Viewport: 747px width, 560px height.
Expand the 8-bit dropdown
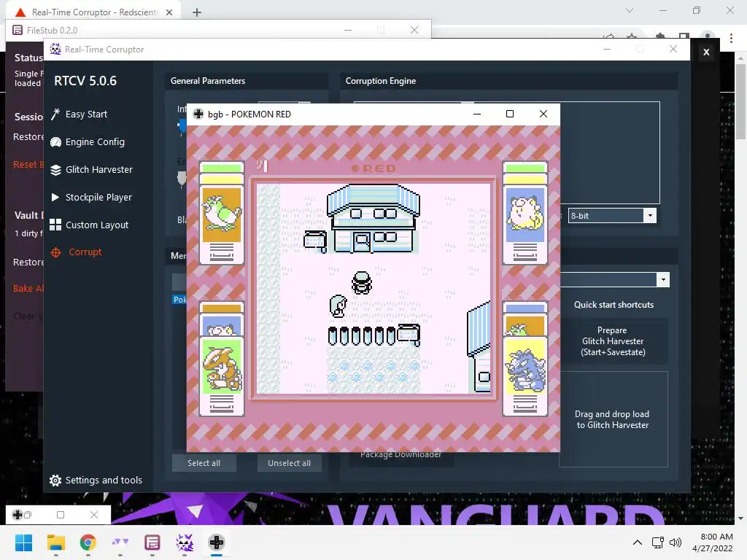click(650, 216)
